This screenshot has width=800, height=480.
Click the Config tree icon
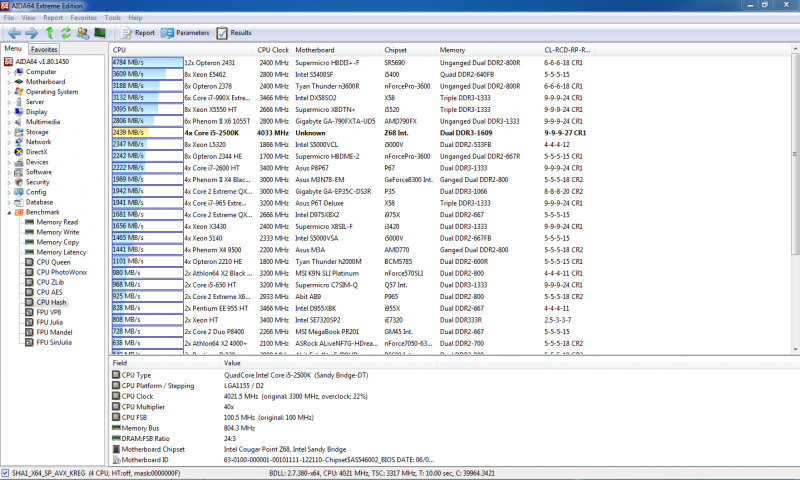pos(19,192)
